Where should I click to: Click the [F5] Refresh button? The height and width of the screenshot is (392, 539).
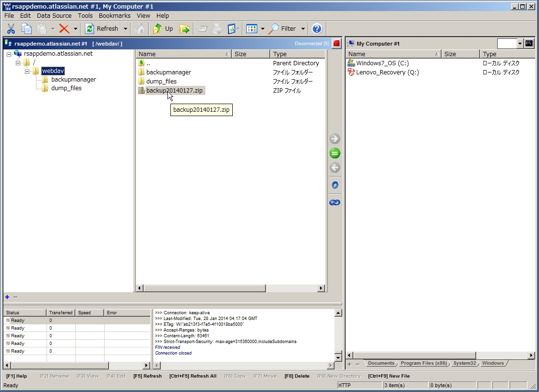pyautogui.click(x=147, y=376)
